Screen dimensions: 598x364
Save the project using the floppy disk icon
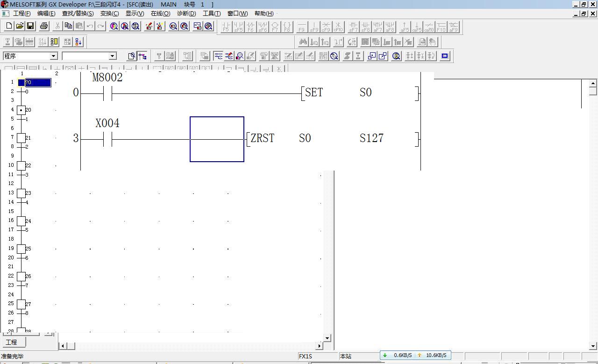point(30,26)
